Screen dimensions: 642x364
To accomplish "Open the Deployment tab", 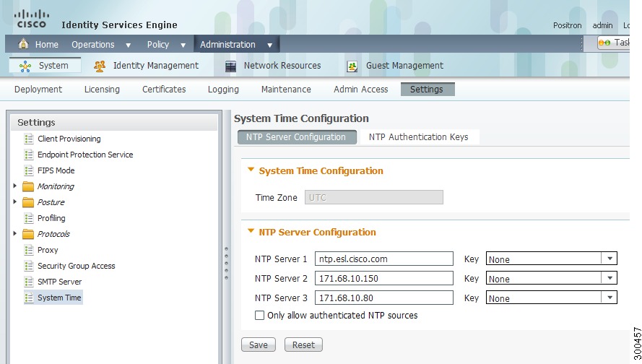I will [38, 90].
